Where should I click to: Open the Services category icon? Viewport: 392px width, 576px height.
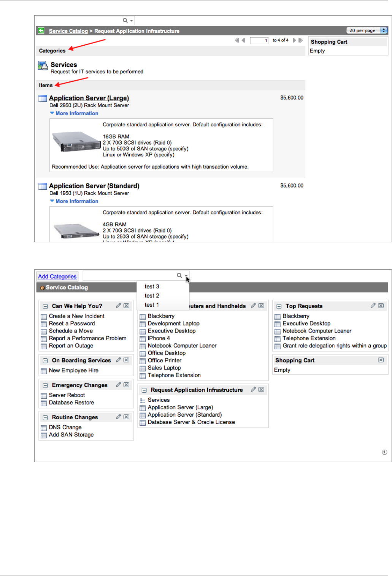click(43, 66)
